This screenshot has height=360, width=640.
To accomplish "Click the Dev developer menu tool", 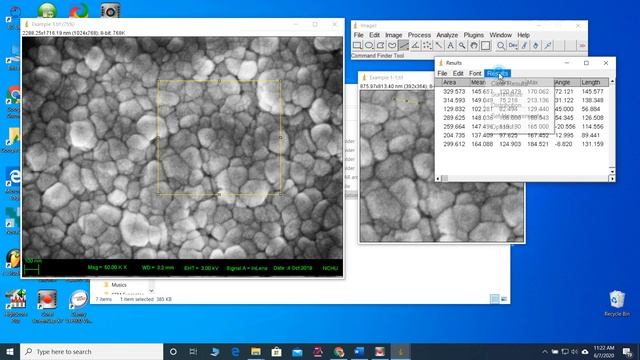I will click(513, 45).
